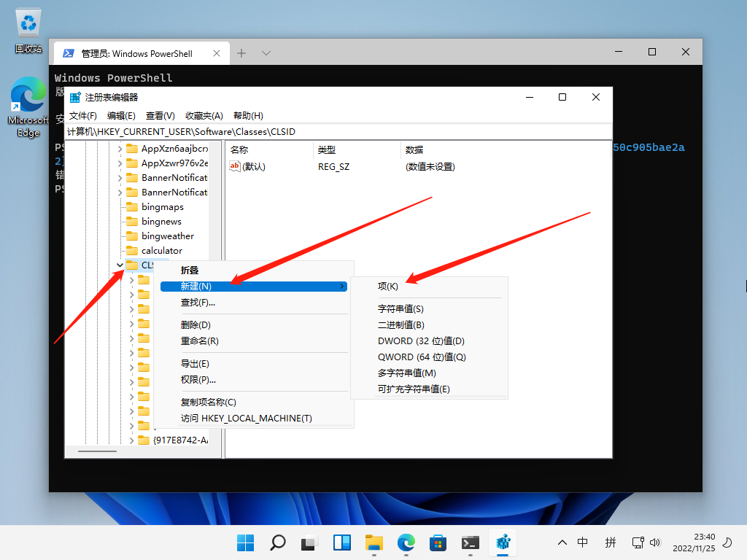This screenshot has width=747, height=560.
Task: Switch to Terminal in the taskbar
Action: tap(471, 542)
